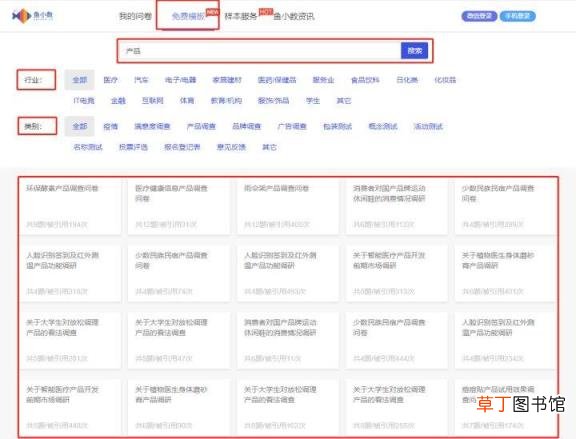This screenshot has width=576, height=439.
Task: Open the 样本服务 menu item
Action: (x=241, y=16)
